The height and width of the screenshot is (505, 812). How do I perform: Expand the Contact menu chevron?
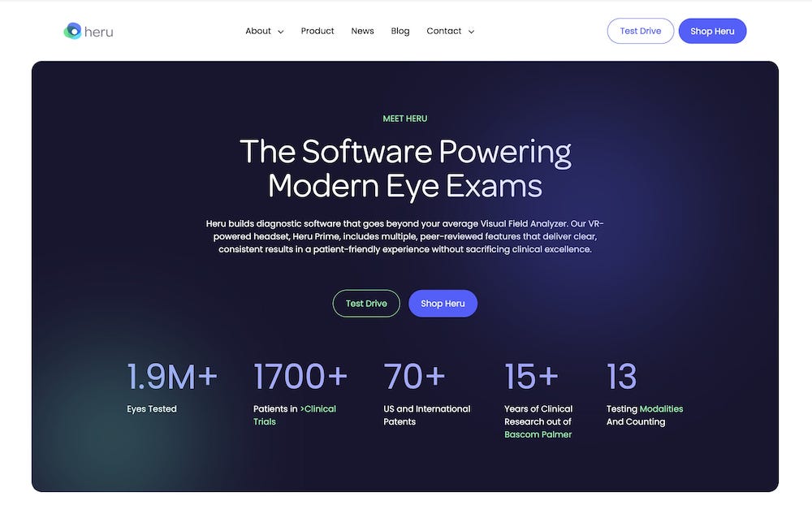tap(471, 32)
